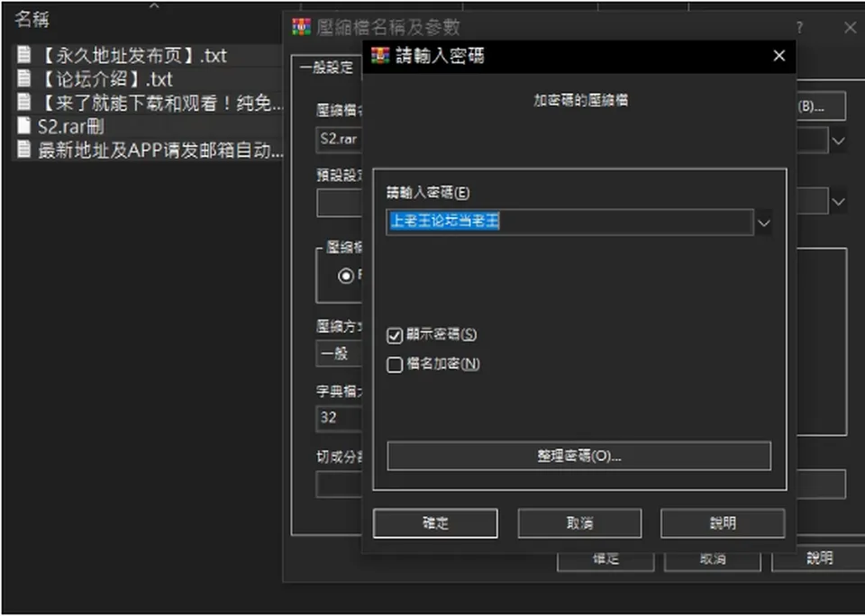Screen dimensions: 865x616
Task: Enable the 檔名加密(N) checkbox
Action: [395, 365]
